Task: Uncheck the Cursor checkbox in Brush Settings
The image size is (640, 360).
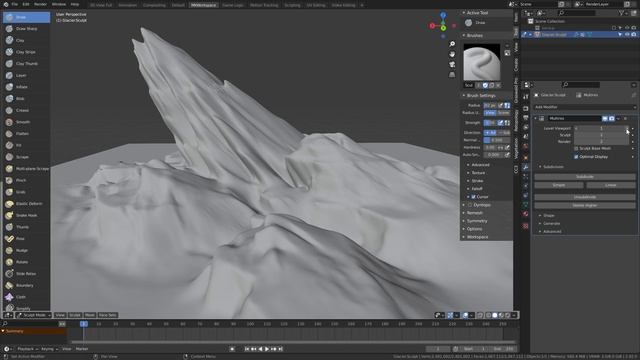Action: coord(473,197)
